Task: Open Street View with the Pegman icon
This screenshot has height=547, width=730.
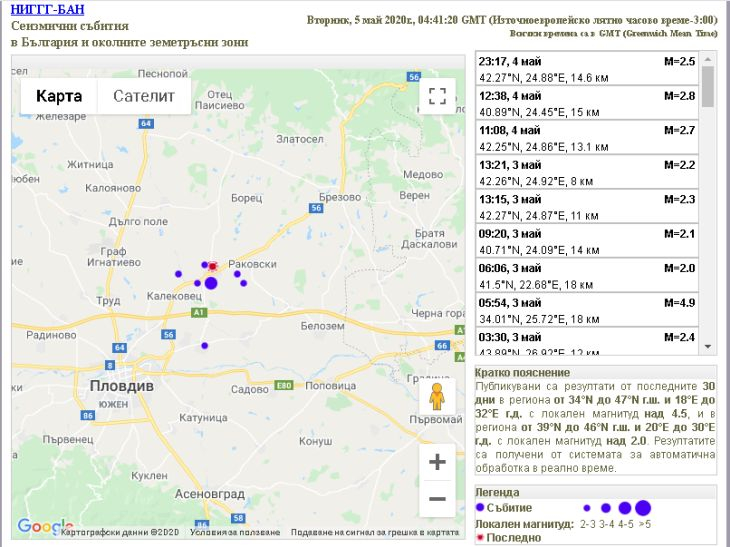Action: pyautogui.click(x=437, y=396)
